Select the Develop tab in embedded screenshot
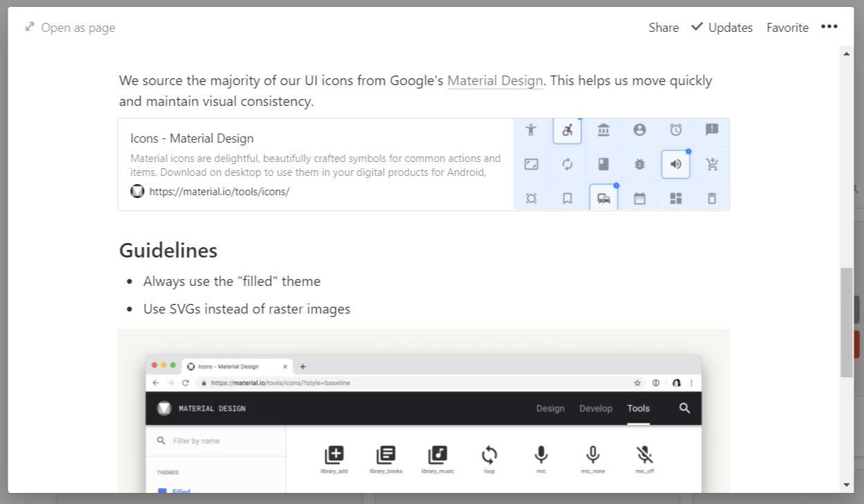Viewport: 864px width, 504px height. 596,408
